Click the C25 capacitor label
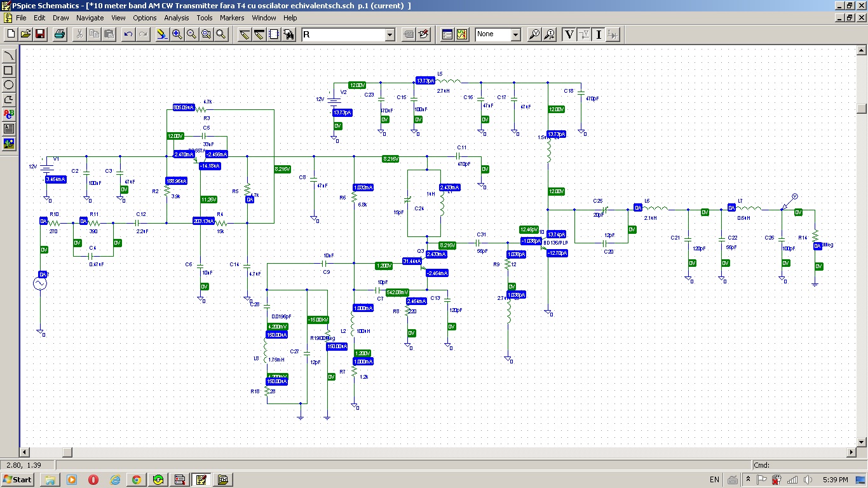The height and width of the screenshot is (488, 868). tap(598, 201)
